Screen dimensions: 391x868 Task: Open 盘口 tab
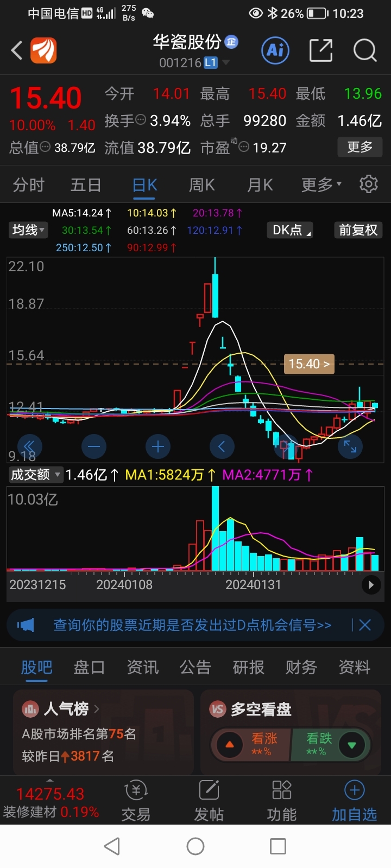tap(90, 667)
